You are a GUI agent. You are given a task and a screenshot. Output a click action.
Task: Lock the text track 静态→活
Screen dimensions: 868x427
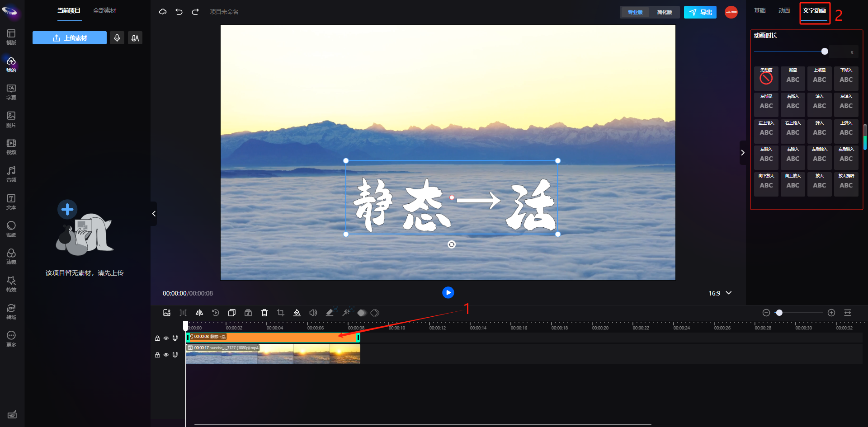157,338
